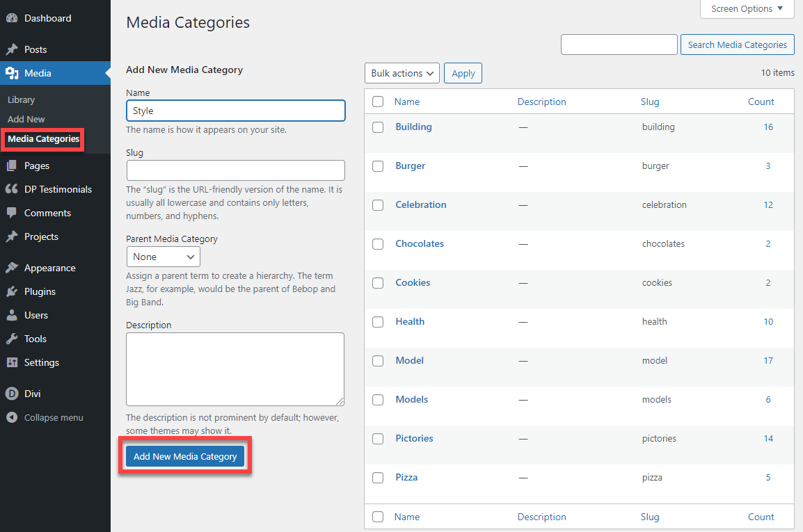Viewport: 803px width, 532px height.
Task: Open the Chocolates category link
Action: pyautogui.click(x=420, y=243)
